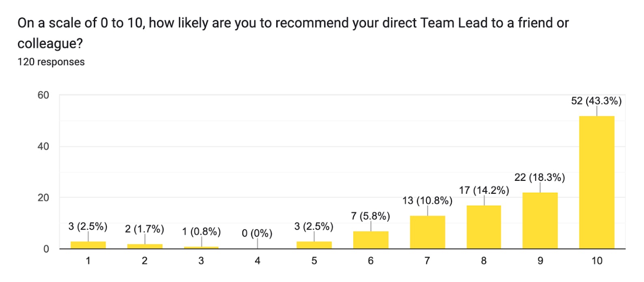The height and width of the screenshot is (282, 644).
Task: Select the yellow bar for rating 6
Action: (371, 240)
